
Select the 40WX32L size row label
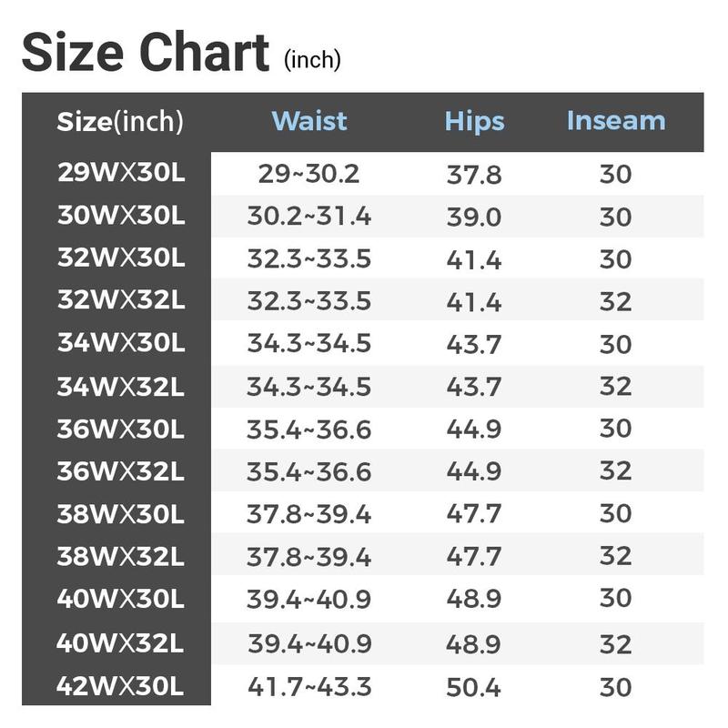click(x=120, y=643)
